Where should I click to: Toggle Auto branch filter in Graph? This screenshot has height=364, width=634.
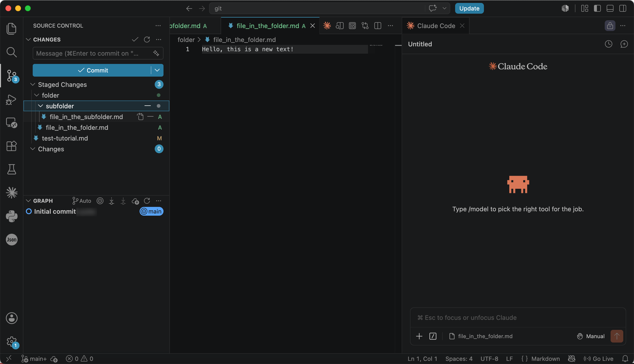click(82, 201)
